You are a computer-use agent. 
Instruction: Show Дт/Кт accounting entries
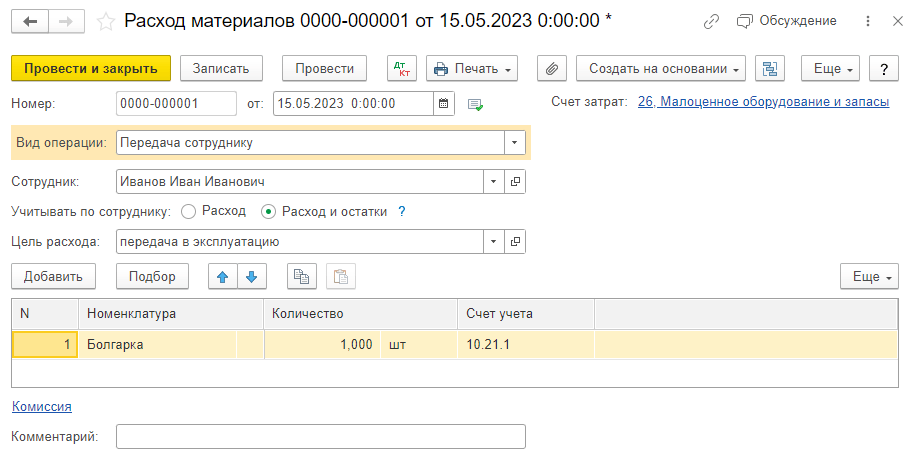[x=402, y=68]
